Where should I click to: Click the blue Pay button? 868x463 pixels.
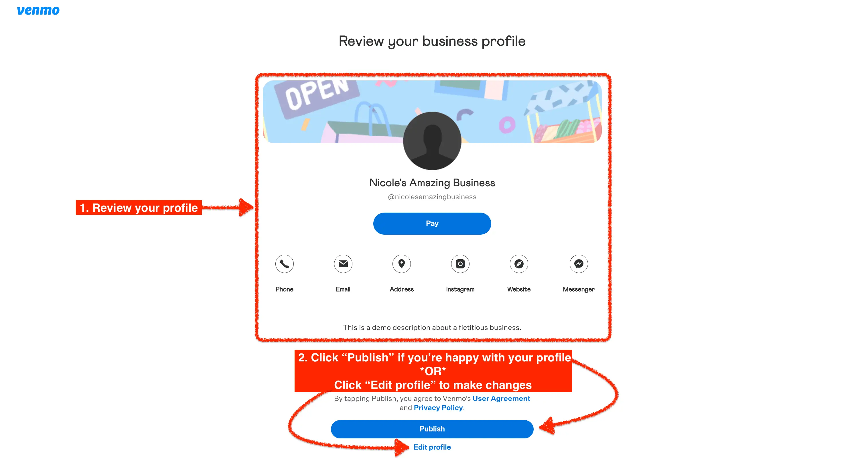(x=432, y=223)
